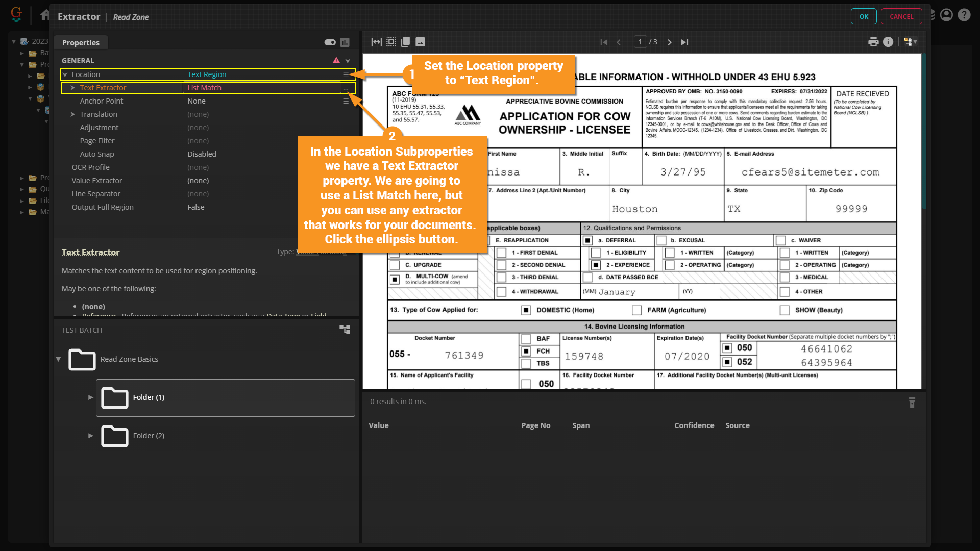This screenshot has width=980, height=551.
Task: Click the test batch tree icon
Action: pyautogui.click(x=345, y=330)
